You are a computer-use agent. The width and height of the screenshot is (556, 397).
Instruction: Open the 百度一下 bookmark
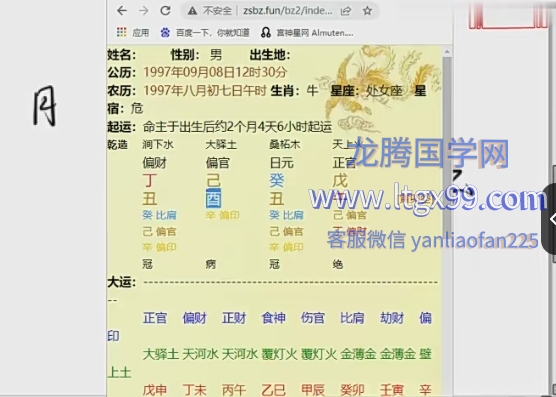click(205, 33)
